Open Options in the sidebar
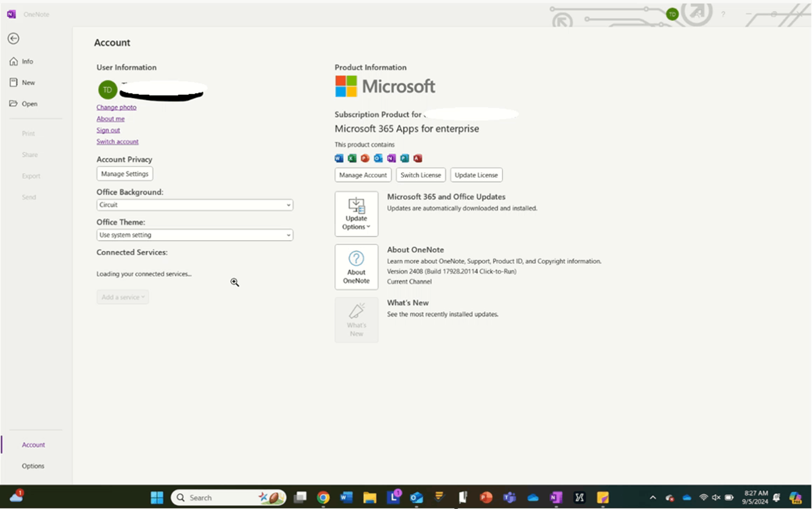 click(x=33, y=466)
